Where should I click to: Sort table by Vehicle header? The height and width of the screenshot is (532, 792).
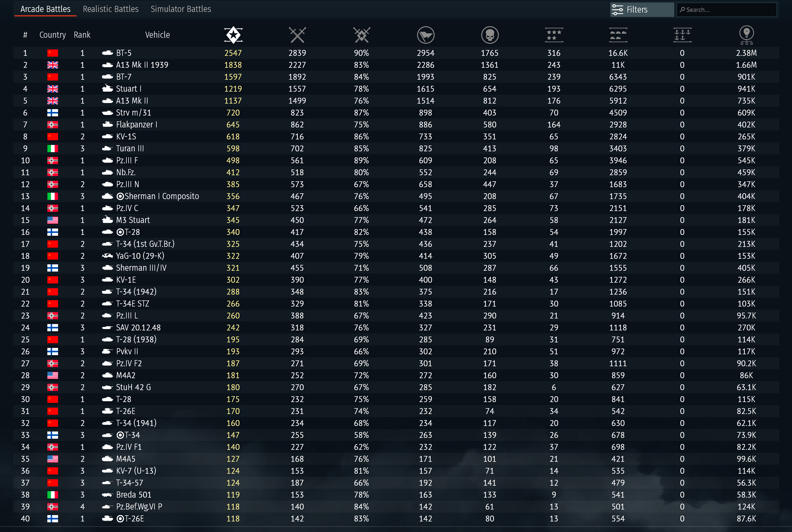(157, 35)
